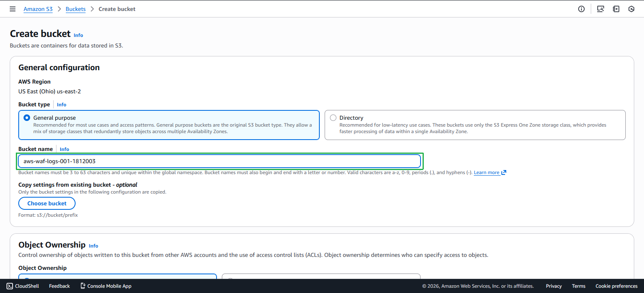Click the "General configuration" heading
Image resolution: width=644 pixels, height=293 pixels.
(x=59, y=67)
